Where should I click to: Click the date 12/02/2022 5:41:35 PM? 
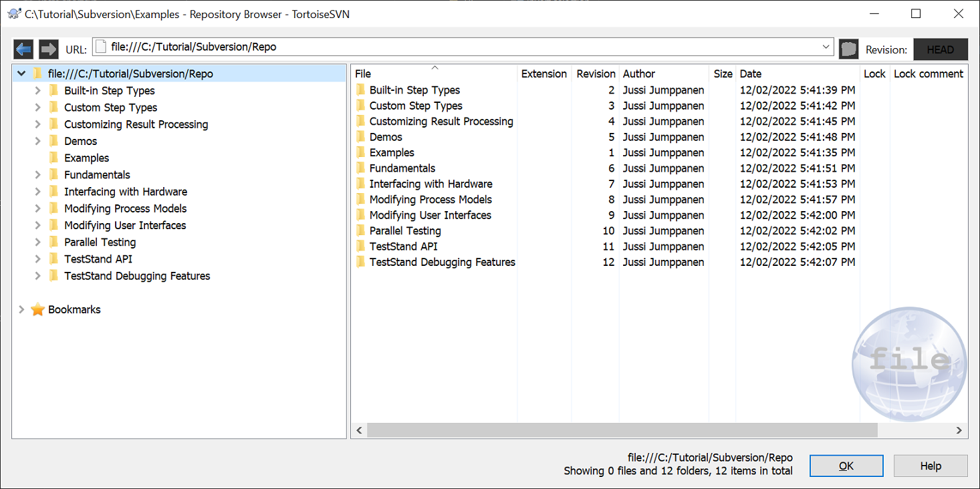pyautogui.click(x=798, y=152)
